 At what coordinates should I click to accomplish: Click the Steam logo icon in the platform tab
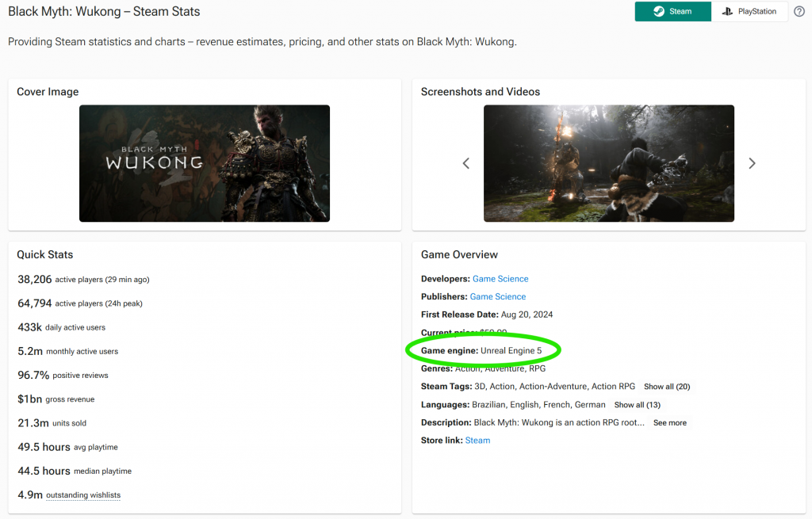pyautogui.click(x=659, y=11)
